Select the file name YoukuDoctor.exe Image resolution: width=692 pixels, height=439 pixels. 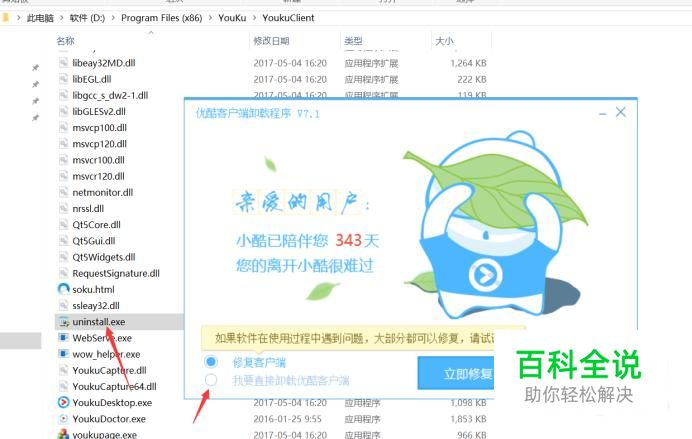[x=109, y=419]
